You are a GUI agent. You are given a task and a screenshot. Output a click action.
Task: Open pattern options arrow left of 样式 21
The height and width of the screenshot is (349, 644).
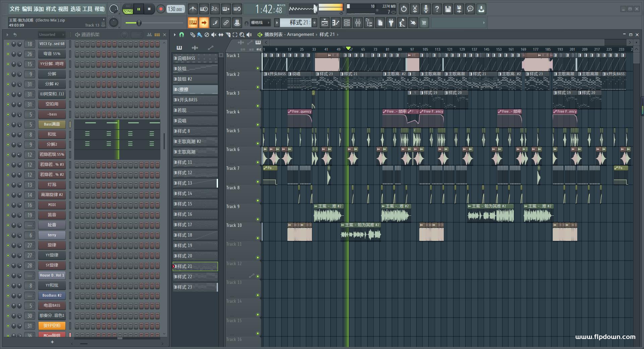click(277, 23)
